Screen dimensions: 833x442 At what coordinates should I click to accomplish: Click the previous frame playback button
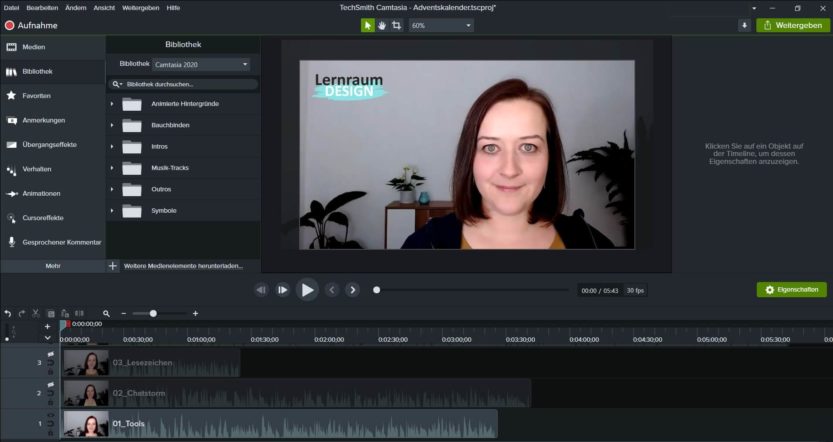click(x=261, y=290)
